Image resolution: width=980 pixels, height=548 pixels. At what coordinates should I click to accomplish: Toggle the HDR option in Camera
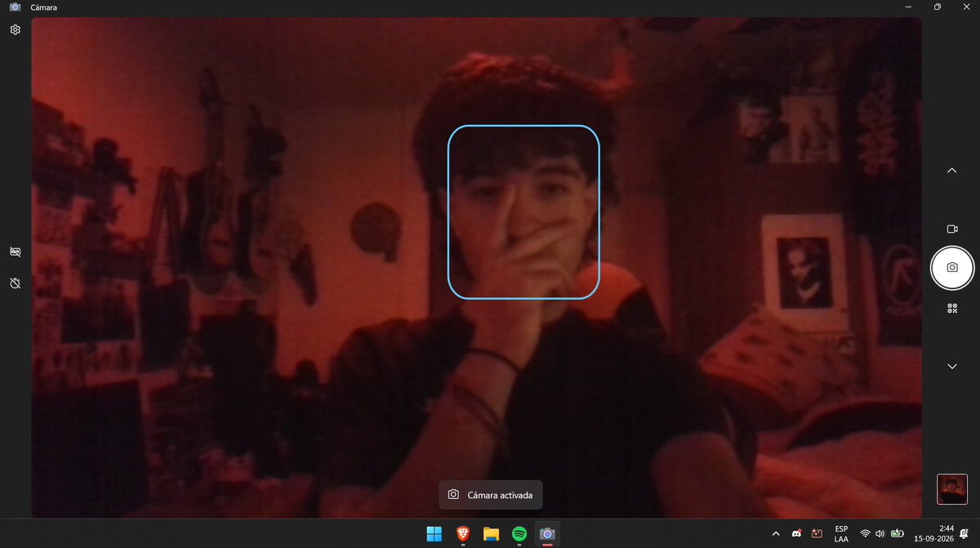point(15,252)
